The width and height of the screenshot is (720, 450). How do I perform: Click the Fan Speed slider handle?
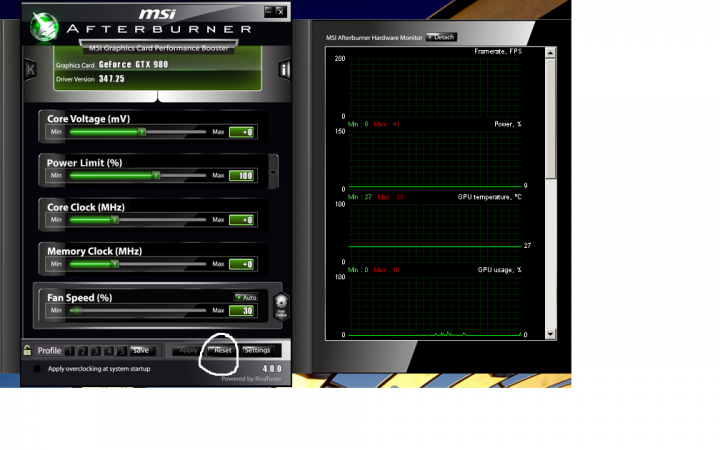76,311
